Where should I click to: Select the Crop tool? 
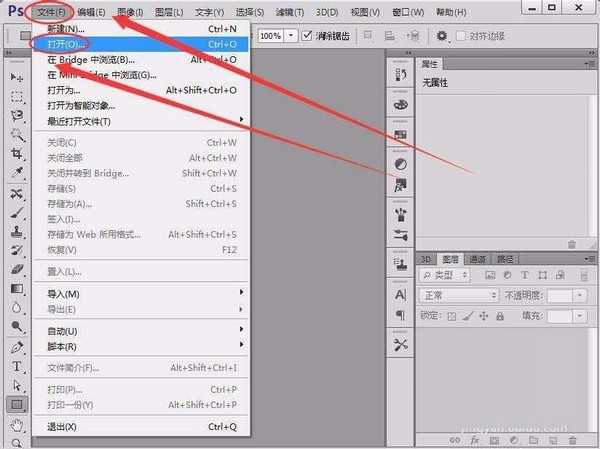(17, 154)
